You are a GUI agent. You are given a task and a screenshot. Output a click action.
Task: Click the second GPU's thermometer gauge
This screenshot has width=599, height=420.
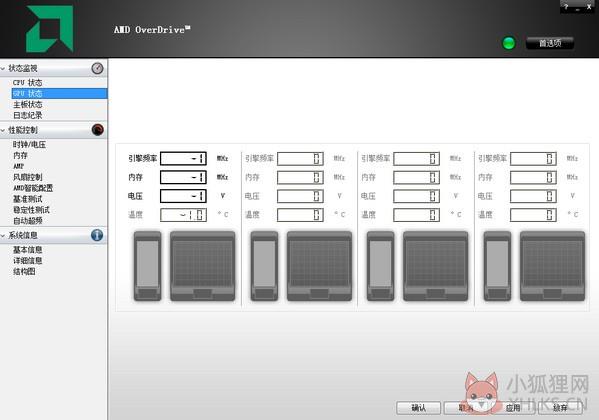click(x=264, y=266)
